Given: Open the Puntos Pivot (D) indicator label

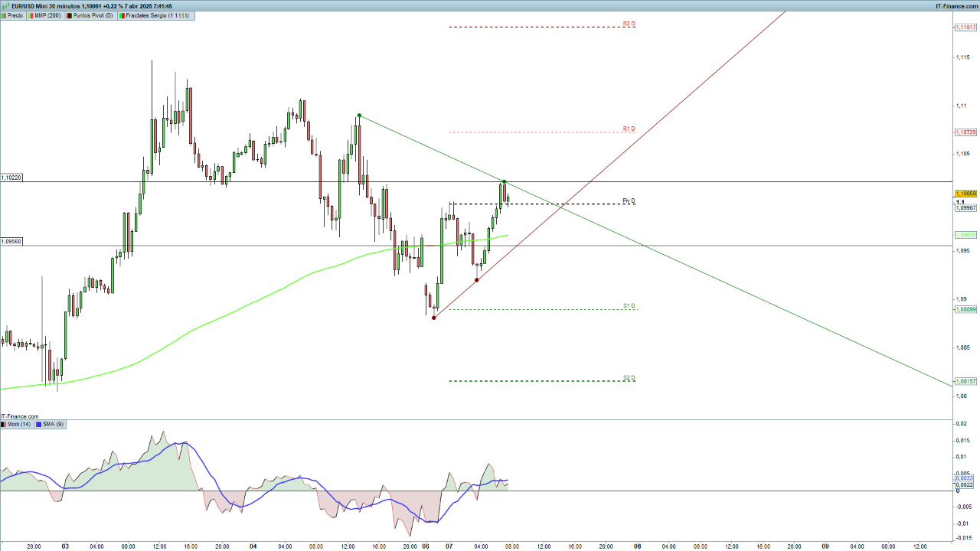Looking at the screenshot, I should click(x=90, y=15).
